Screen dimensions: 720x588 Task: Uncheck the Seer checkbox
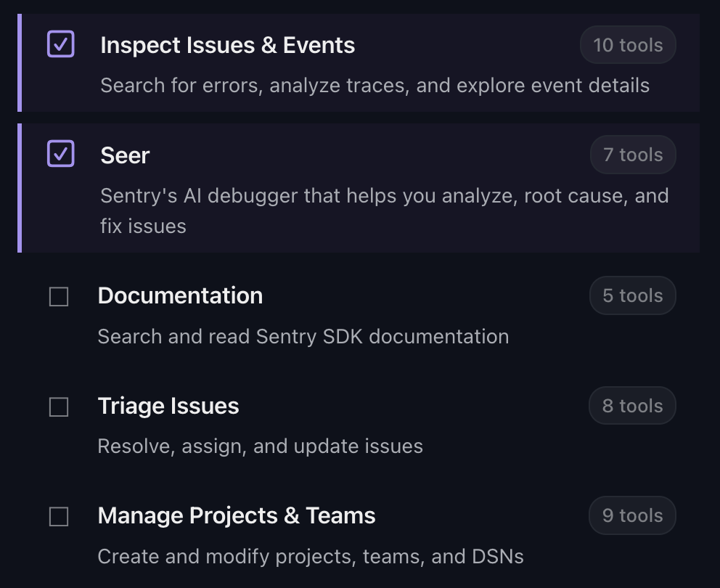60,154
